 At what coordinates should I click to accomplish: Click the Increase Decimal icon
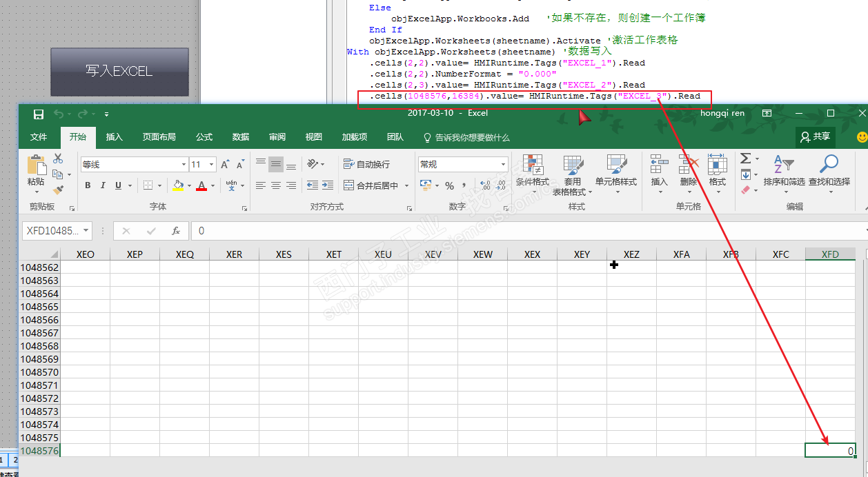tap(485, 185)
